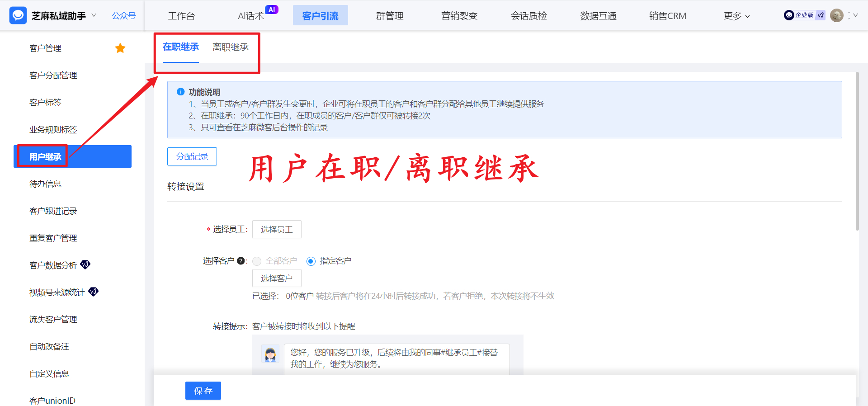Open the 公众号 link
The image size is (868, 406).
(x=124, y=16)
